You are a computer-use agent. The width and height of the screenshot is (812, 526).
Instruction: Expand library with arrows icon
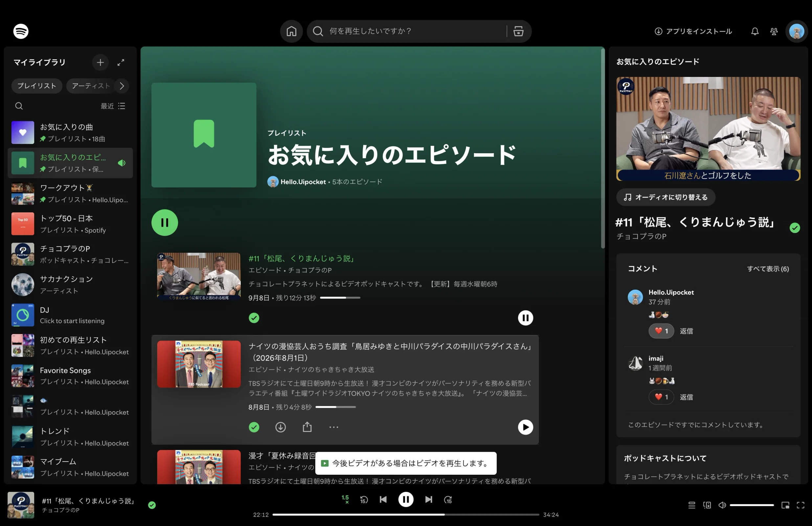pyautogui.click(x=121, y=62)
